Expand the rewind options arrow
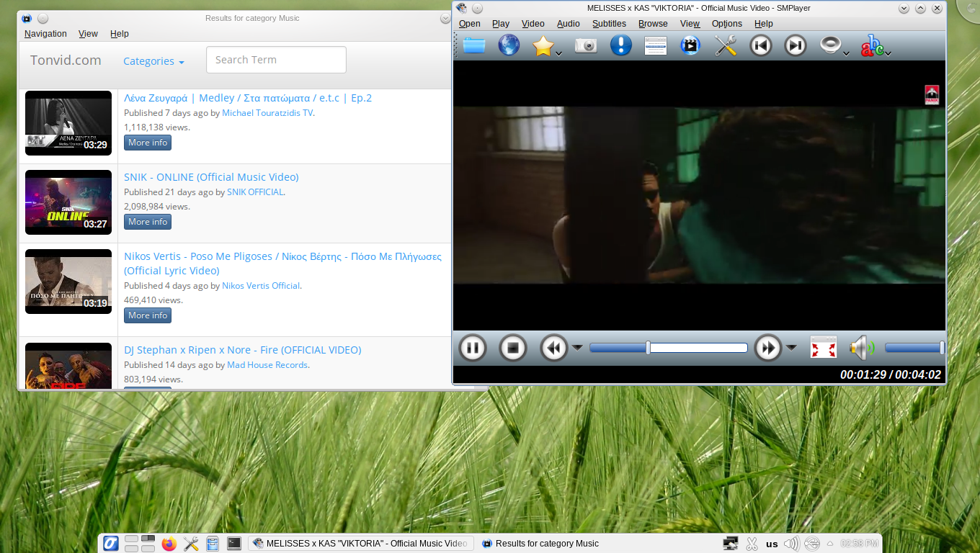 coord(577,348)
